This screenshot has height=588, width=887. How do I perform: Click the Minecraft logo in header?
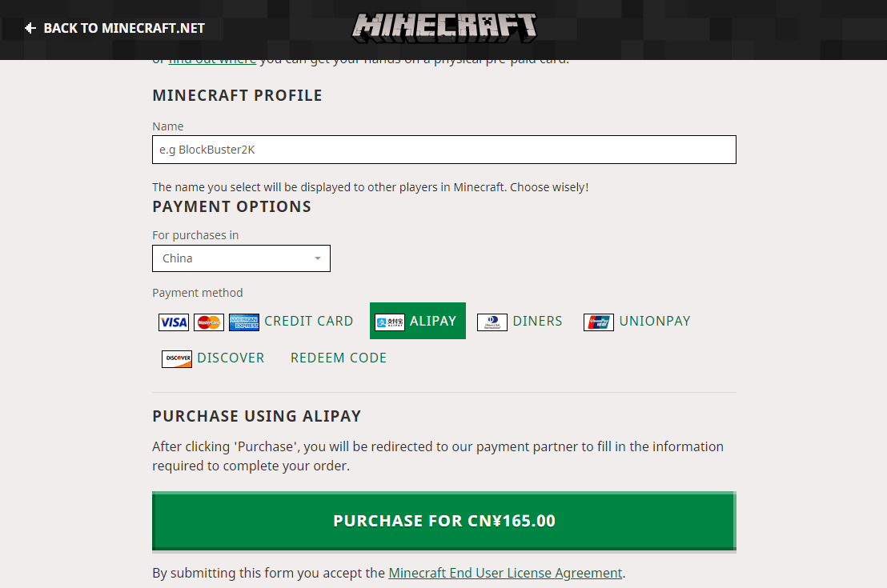click(x=444, y=27)
